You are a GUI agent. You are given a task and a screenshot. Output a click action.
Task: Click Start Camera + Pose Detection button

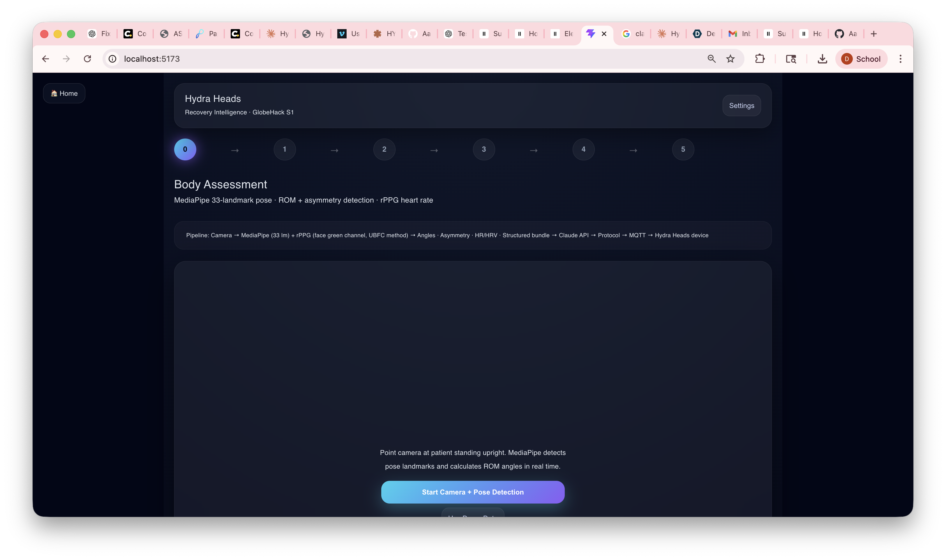[x=473, y=492]
